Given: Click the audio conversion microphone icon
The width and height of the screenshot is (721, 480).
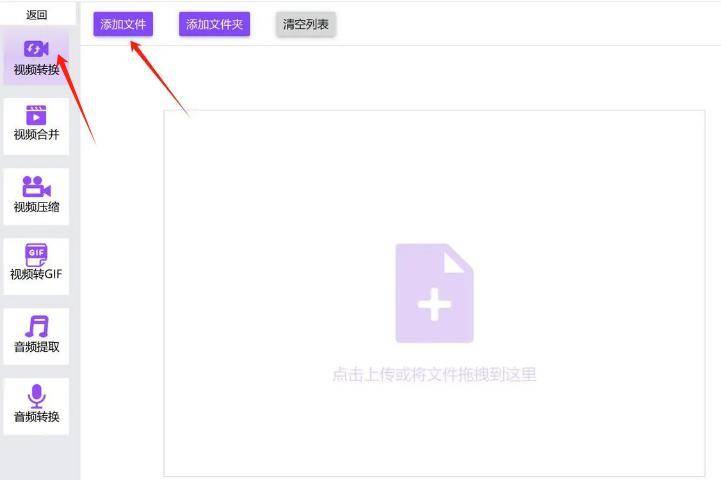Looking at the screenshot, I should click(x=36, y=396).
